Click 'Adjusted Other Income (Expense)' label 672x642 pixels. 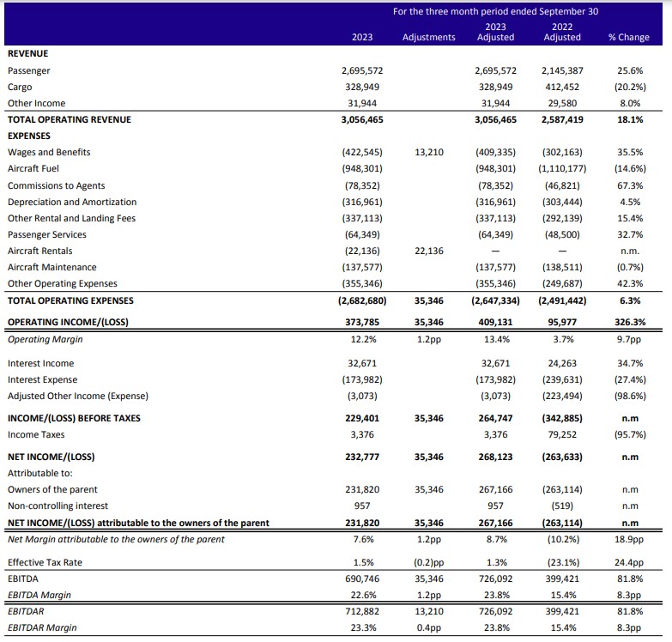(x=78, y=396)
